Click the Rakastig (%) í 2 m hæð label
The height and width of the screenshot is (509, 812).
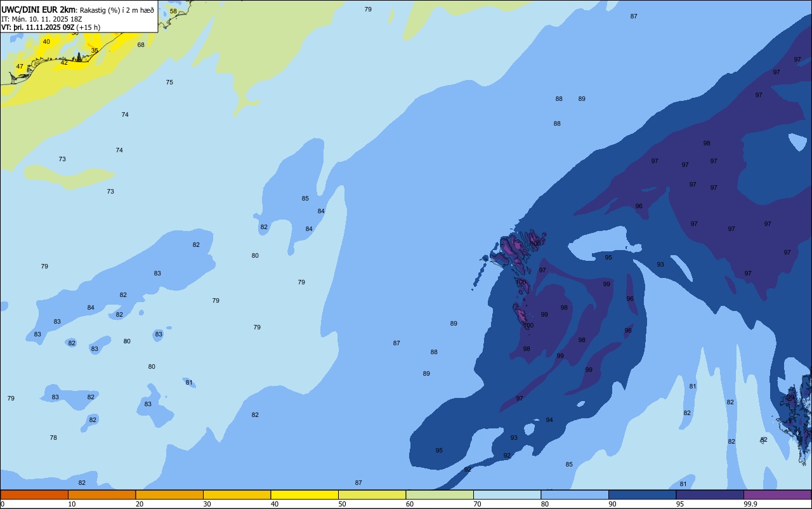pyautogui.click(x=117, y=10)
